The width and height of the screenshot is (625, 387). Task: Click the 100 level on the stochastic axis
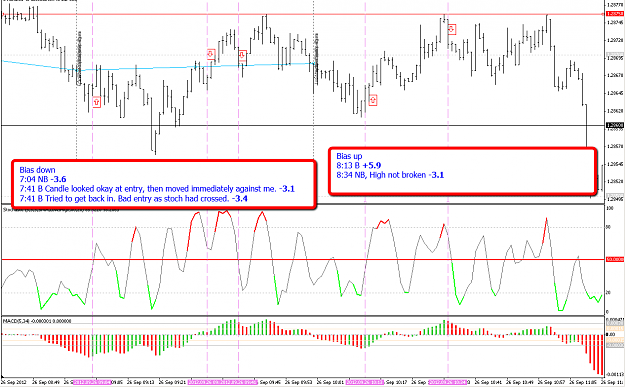point(609,208)
